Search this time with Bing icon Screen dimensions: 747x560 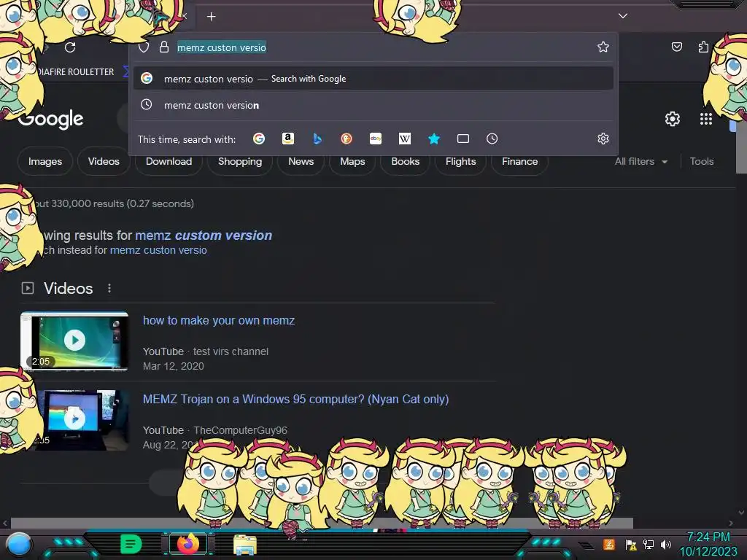point(317,139)
